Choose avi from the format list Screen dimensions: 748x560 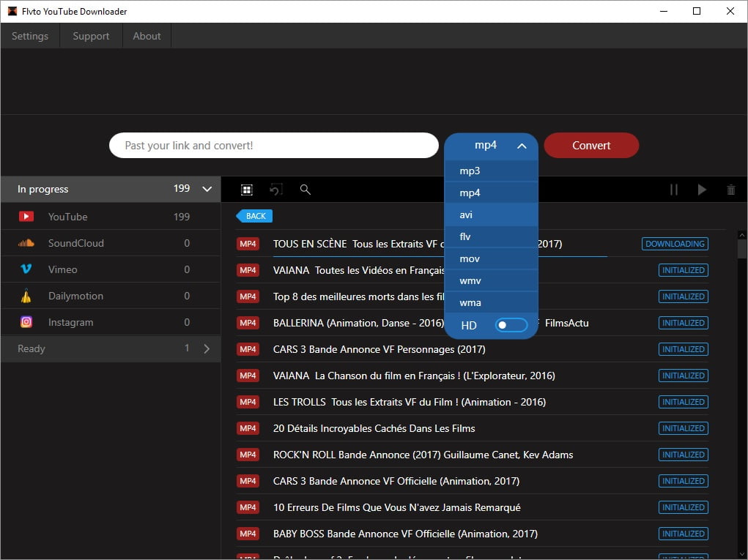(x=492, y=214)
